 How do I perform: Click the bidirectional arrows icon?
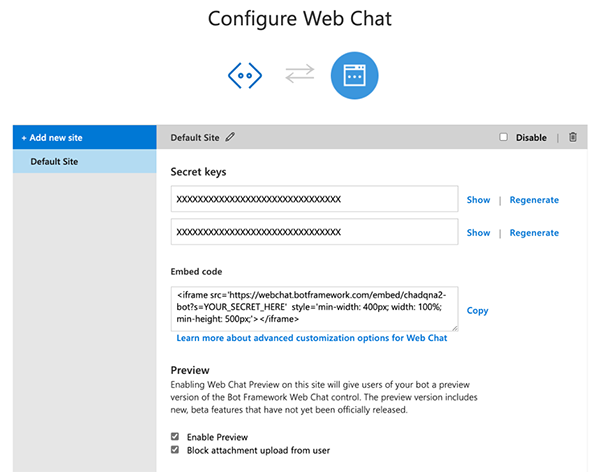300,74
